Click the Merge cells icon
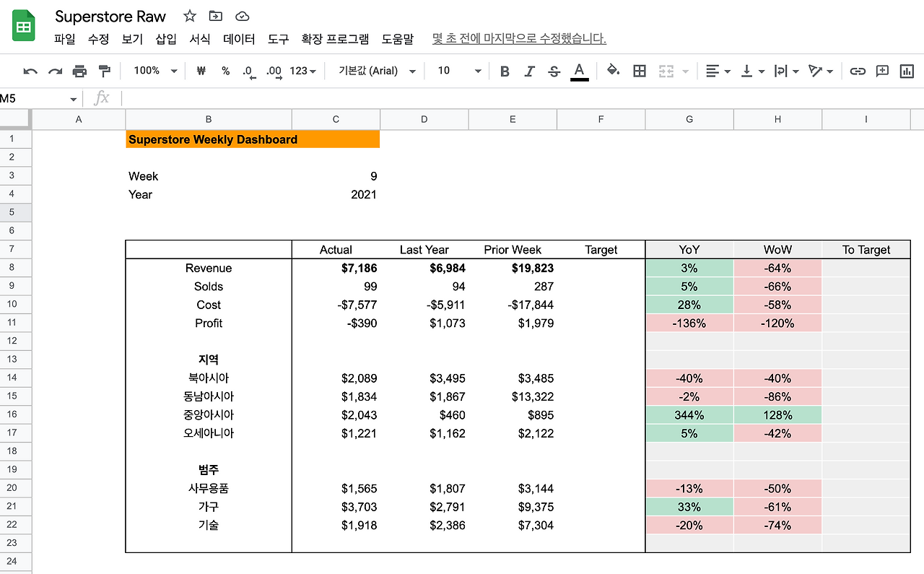 click(x=666, y=71)
